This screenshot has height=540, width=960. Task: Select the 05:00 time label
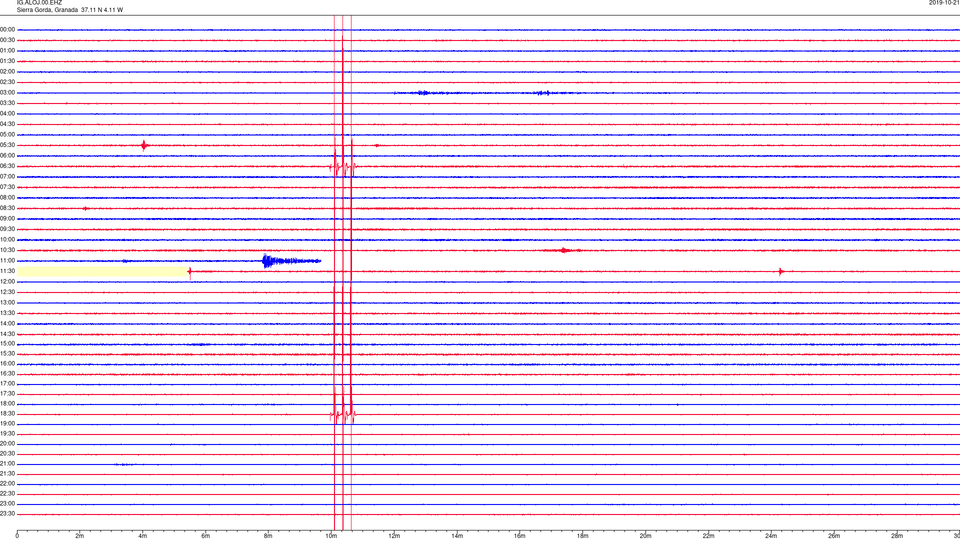(7, 135)
